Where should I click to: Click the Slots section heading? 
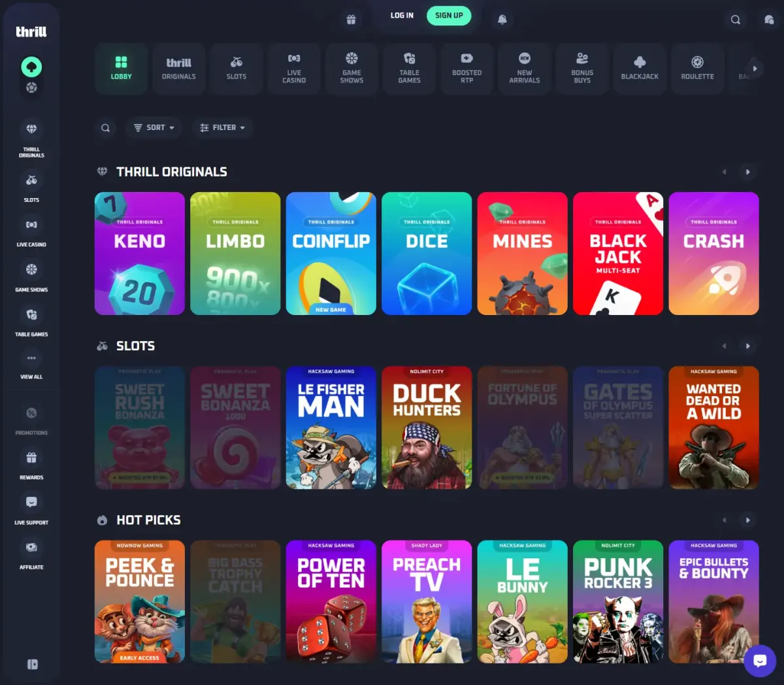(135, 346)
